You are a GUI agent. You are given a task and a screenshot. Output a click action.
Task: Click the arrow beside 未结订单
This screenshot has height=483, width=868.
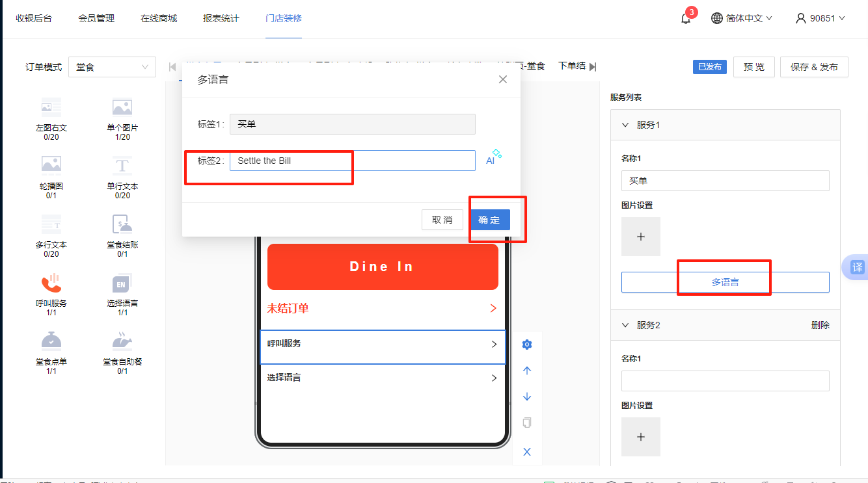493,308
